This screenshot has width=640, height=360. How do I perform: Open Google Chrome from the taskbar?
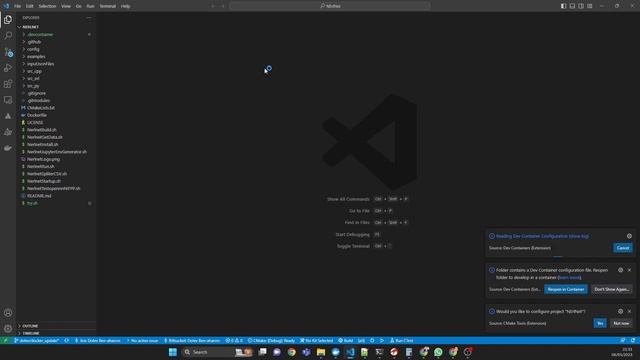[291, 352]
